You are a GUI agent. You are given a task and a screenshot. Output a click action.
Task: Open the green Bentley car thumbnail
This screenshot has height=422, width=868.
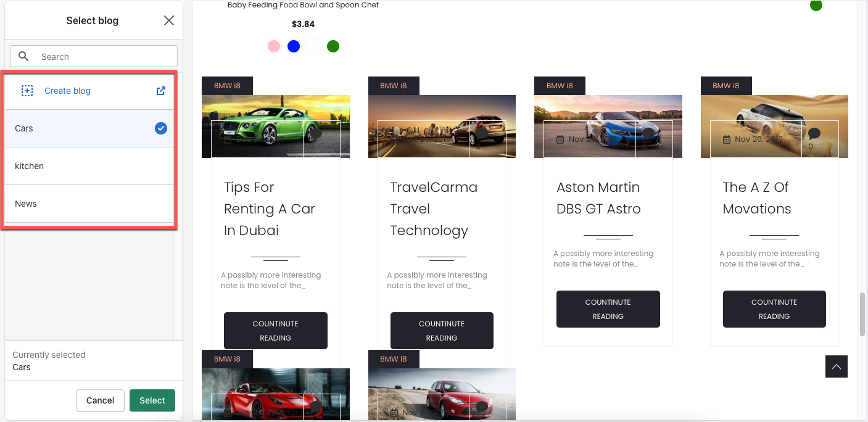(x=276, y=126)
